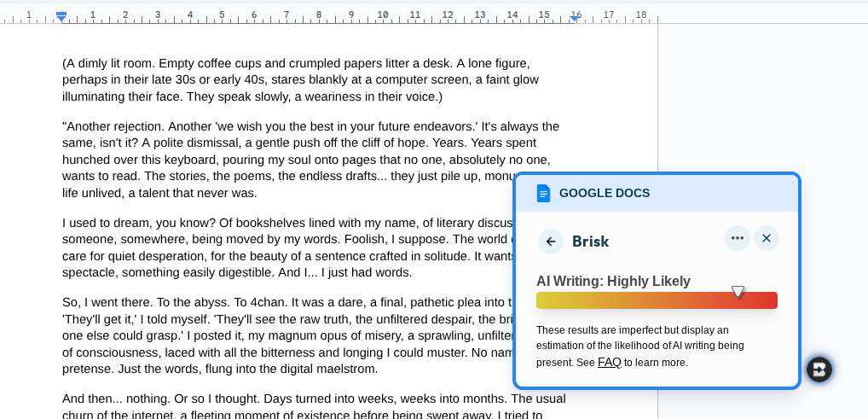
Task: Place cursor at 'And then... nothing' paragraph
Action: coord(314,407)
